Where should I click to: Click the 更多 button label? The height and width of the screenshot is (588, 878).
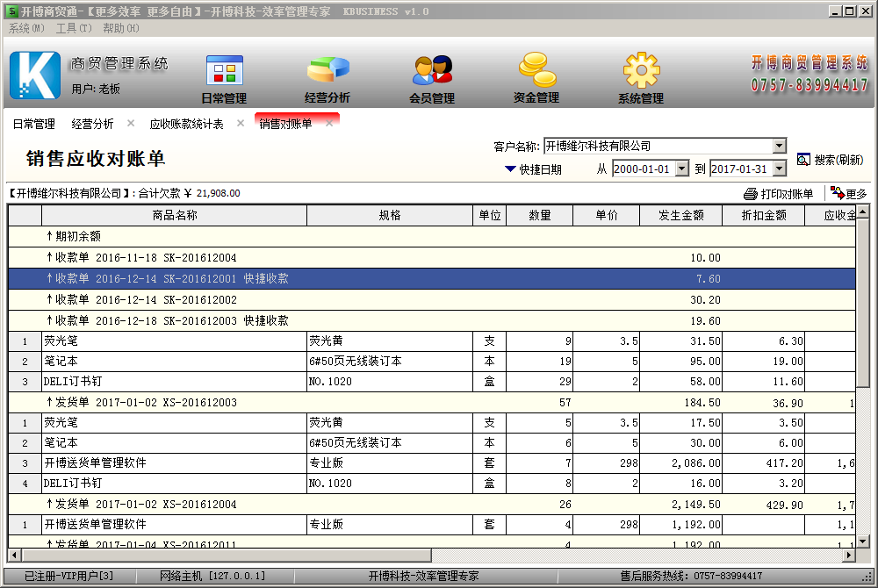pos(856,194)
